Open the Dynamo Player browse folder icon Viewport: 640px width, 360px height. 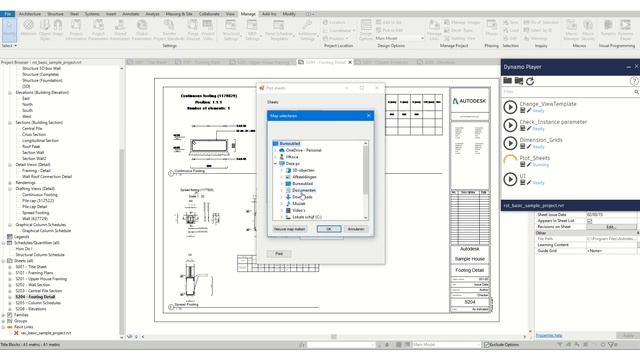[507, 81]
